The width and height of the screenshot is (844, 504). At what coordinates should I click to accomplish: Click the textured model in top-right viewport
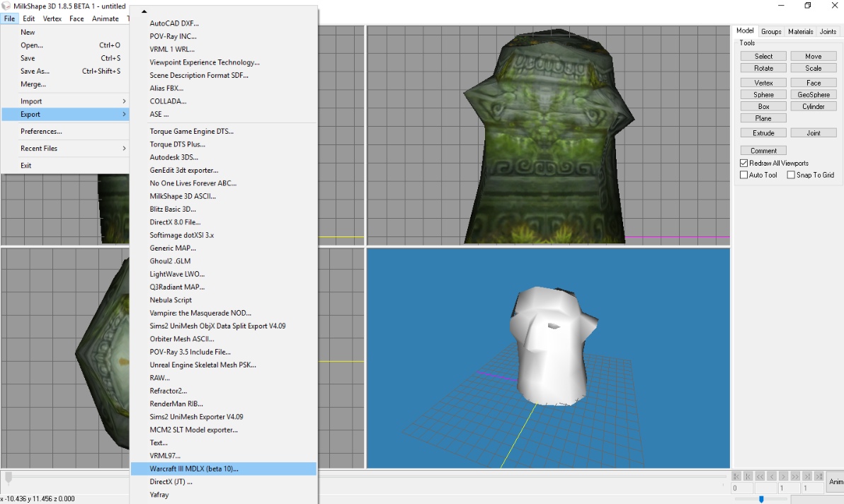coord(548,135)
